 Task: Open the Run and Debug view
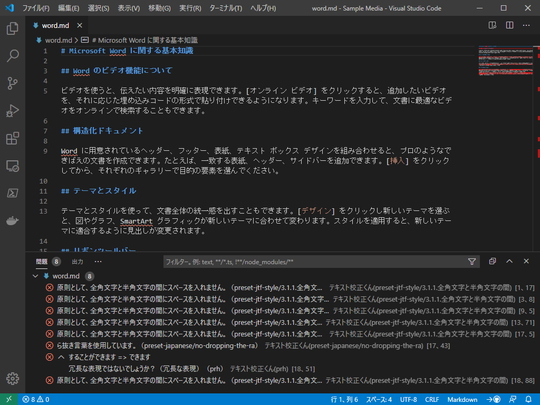[x=12, y=111]
